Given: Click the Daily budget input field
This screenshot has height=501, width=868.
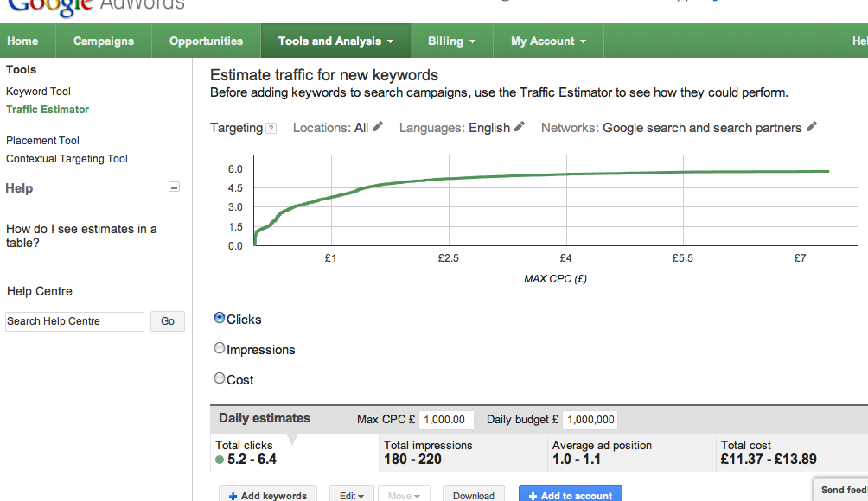Looking at the screenshot, I should [590, 420].
